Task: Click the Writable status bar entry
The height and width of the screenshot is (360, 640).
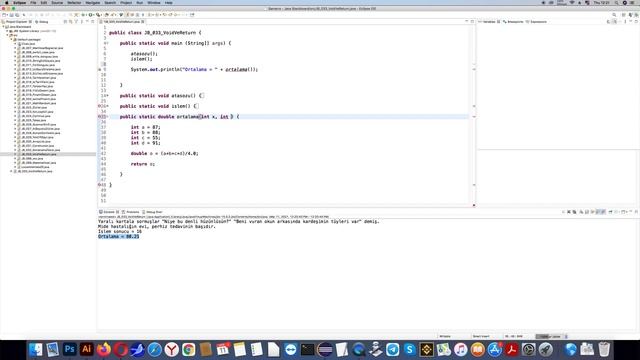Action: coord(445,336)
